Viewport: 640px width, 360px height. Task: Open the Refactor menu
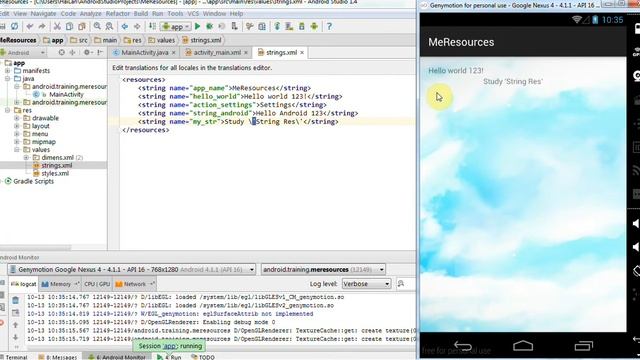[x=118, y=13]
